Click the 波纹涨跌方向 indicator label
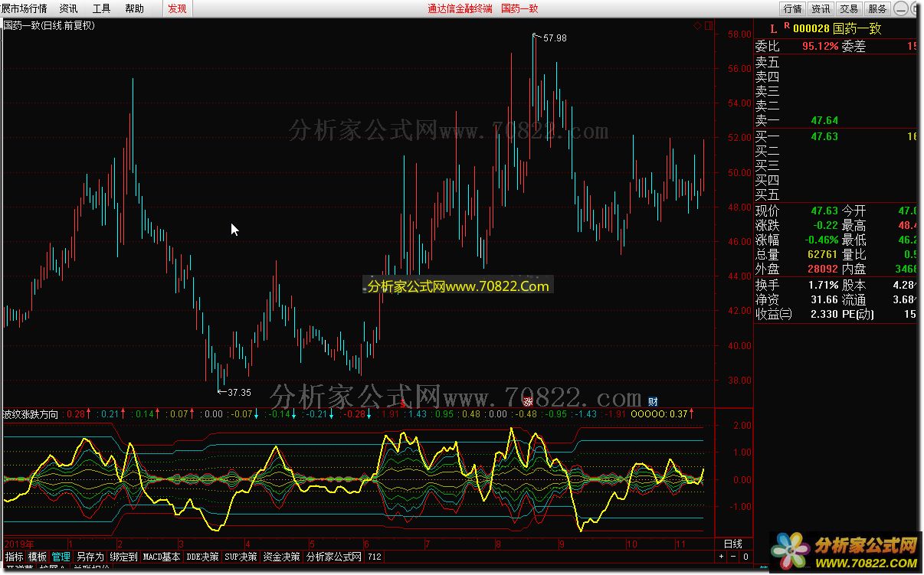The image size is (924, 575). [x=31, y=414]
